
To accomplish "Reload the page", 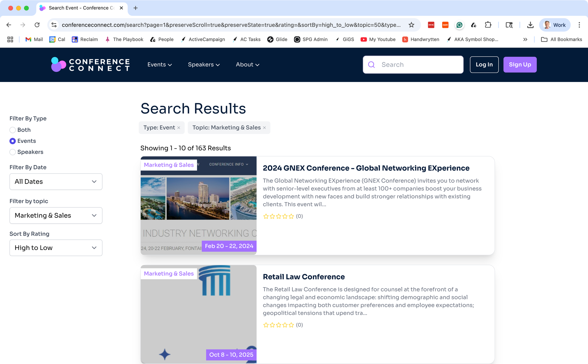I will 37,25.
